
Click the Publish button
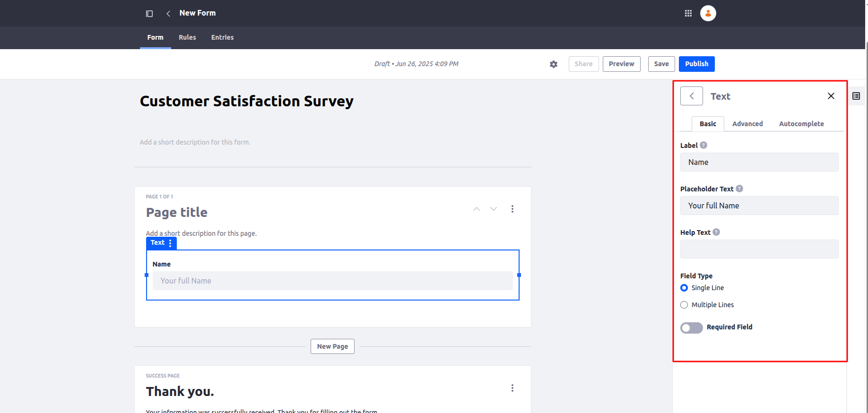696,64
